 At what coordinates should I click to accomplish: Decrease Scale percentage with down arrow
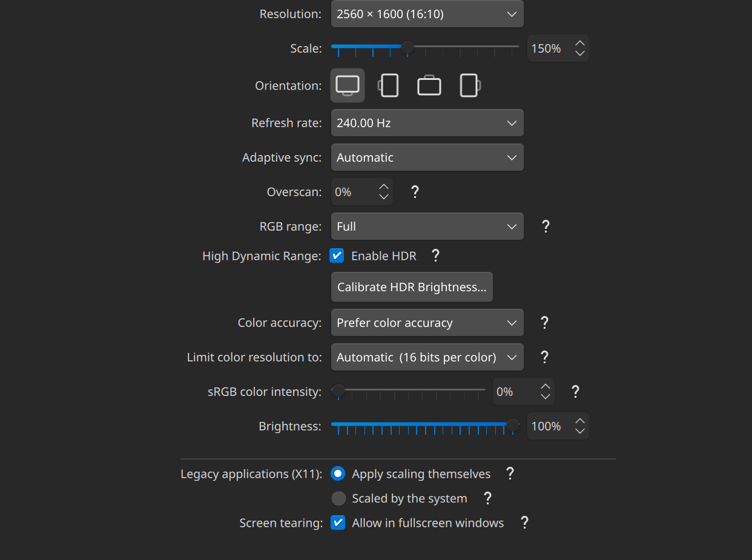click(x=580, y=53)
